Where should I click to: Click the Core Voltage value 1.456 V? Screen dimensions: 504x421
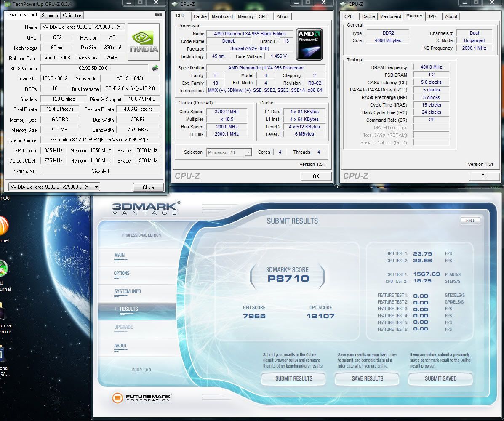pos(279,56)
